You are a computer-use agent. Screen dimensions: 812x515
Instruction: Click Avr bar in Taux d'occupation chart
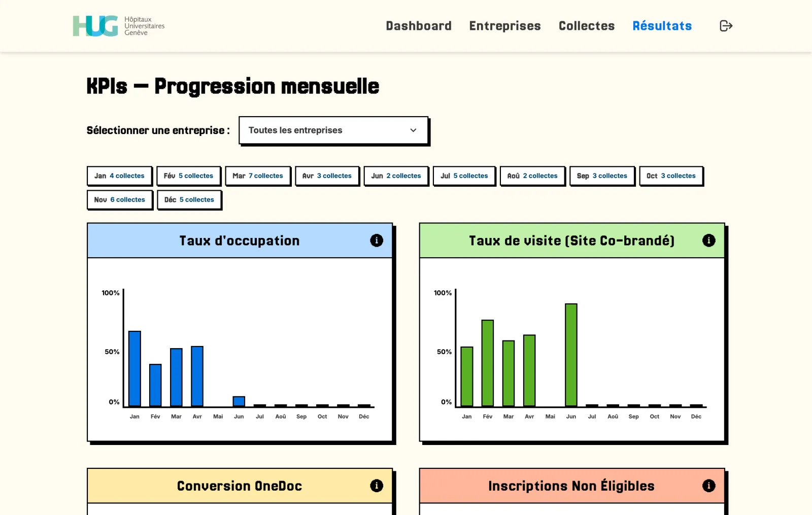coord(197,376)
